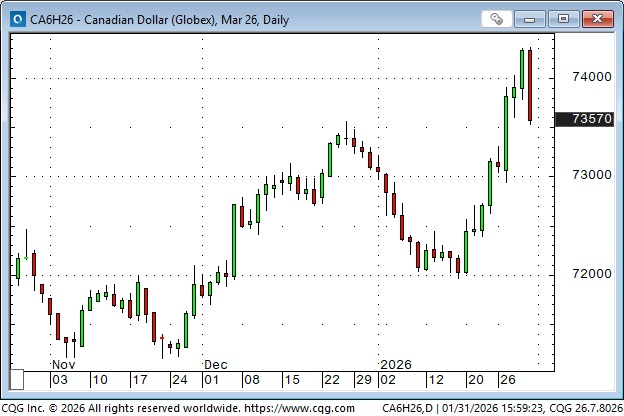Select the Dec month label on time axis

pos(216,365)
